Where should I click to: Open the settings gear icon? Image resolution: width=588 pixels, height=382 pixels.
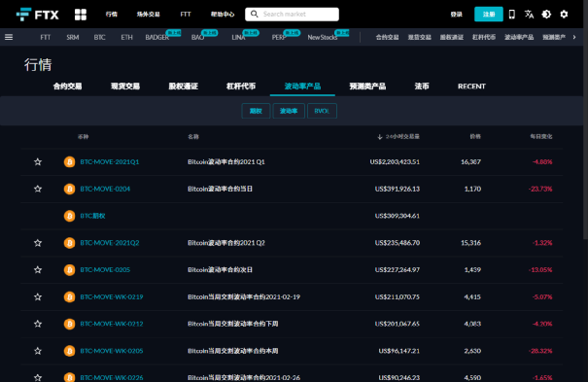tap(564, 15)
